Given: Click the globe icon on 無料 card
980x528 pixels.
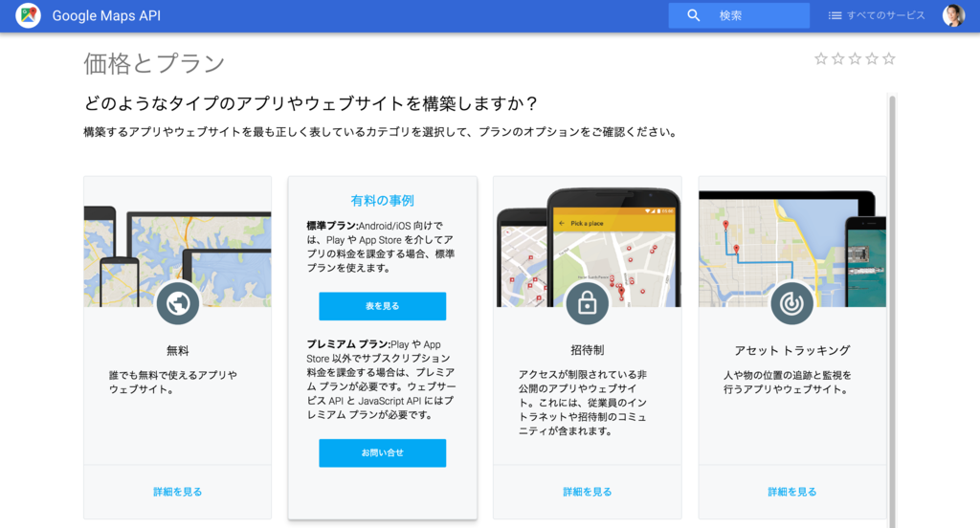Looking at the screenshot, I should tap(177, 303).
